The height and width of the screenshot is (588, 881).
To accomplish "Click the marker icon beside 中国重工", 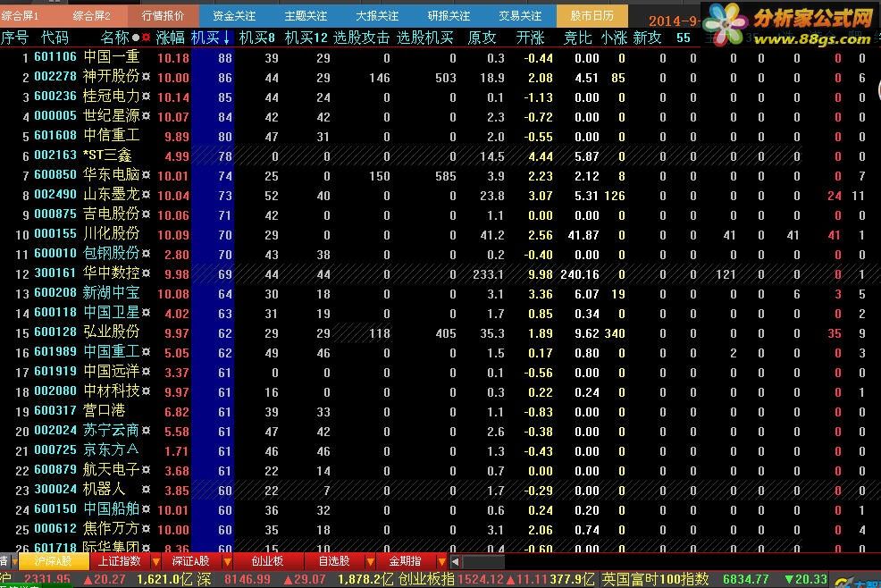I will [146, 352].
